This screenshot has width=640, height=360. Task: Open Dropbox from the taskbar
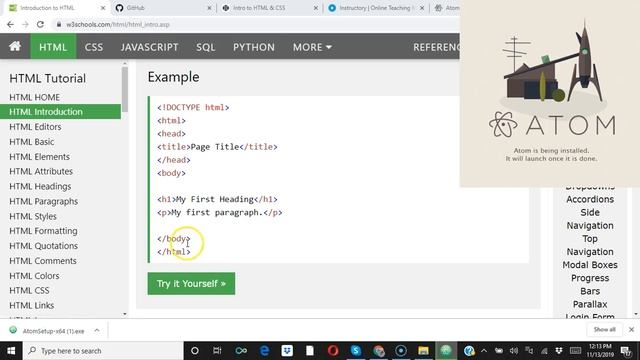287,351
